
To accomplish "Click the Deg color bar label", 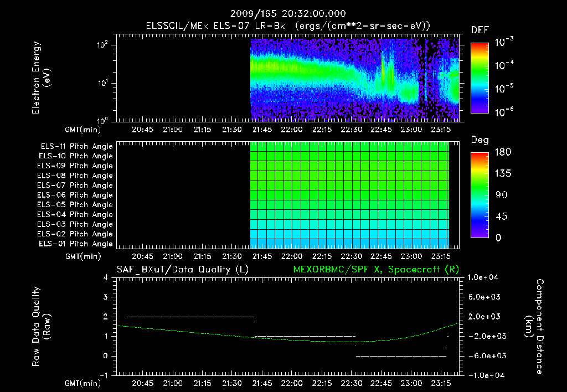I will pos(480,140).
